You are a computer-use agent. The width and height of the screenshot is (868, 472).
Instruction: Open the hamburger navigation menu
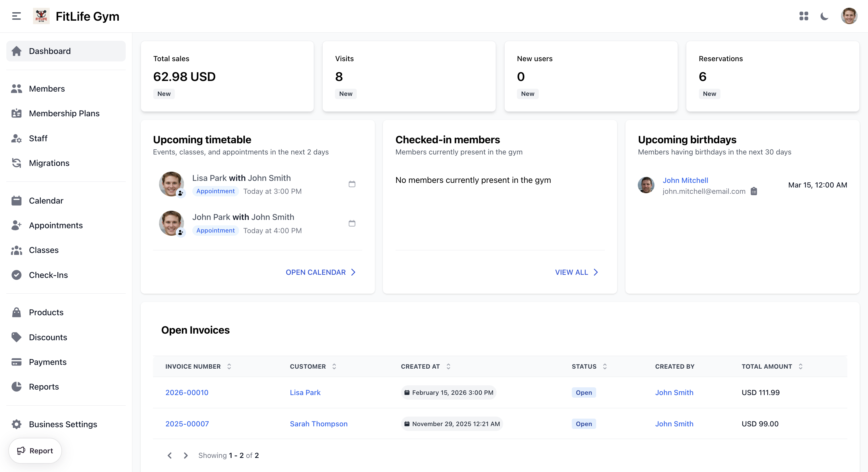pyautogui.click(x=15, y=16)
